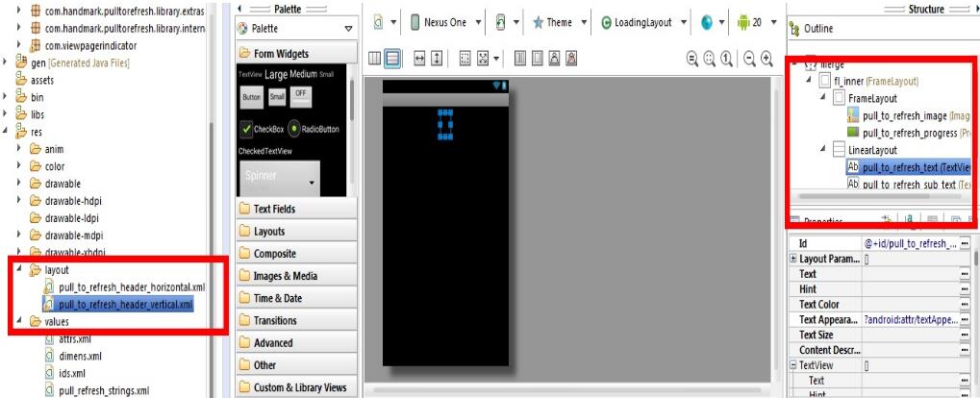980x398 pixels.
Task: Click the Id property ellipsis button
Action: (x=965, y=243)
